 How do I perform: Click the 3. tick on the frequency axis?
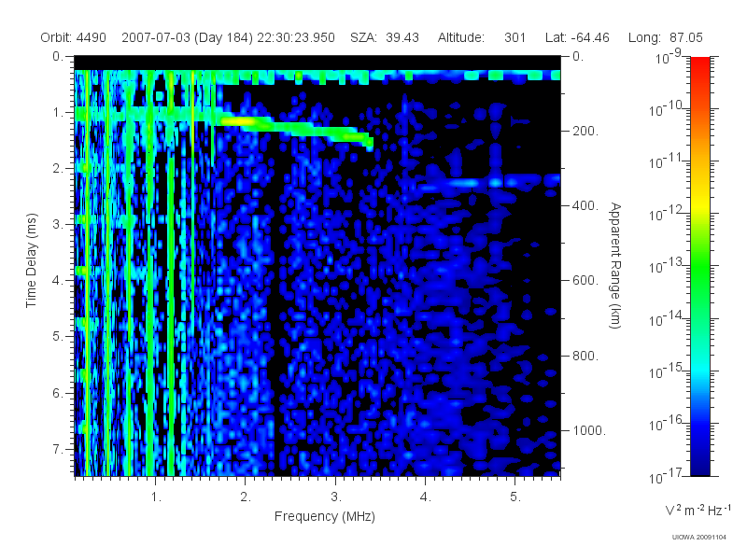(336, 497)
